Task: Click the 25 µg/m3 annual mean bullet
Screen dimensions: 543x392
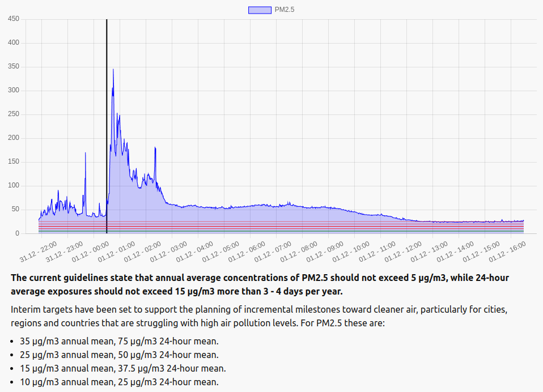Action: point(119,355)
